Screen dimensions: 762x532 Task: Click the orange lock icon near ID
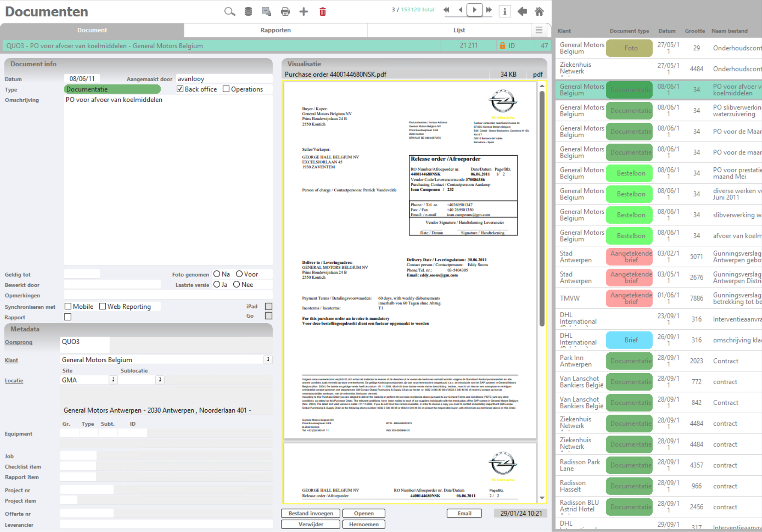click(x=503, y=45)
